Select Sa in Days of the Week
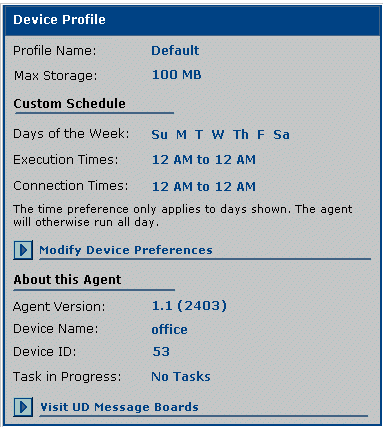This screenshot has width=384, height=428. pos(281,135)
